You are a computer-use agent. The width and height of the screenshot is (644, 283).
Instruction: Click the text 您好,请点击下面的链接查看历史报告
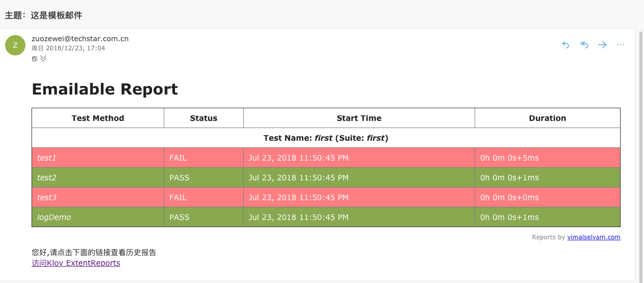[x=94, y=252]
